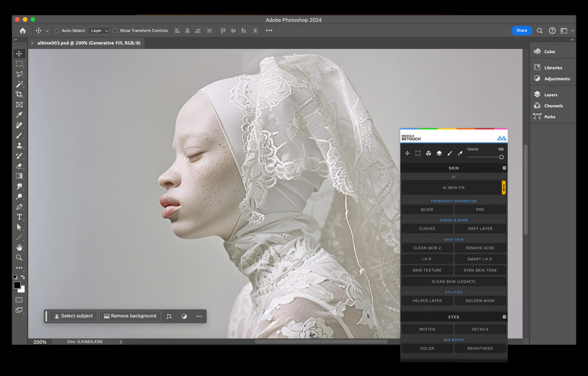Collapse the EYES section of the Retouch panel
This screenshot has width=588, height=376.
pos(504,317)
